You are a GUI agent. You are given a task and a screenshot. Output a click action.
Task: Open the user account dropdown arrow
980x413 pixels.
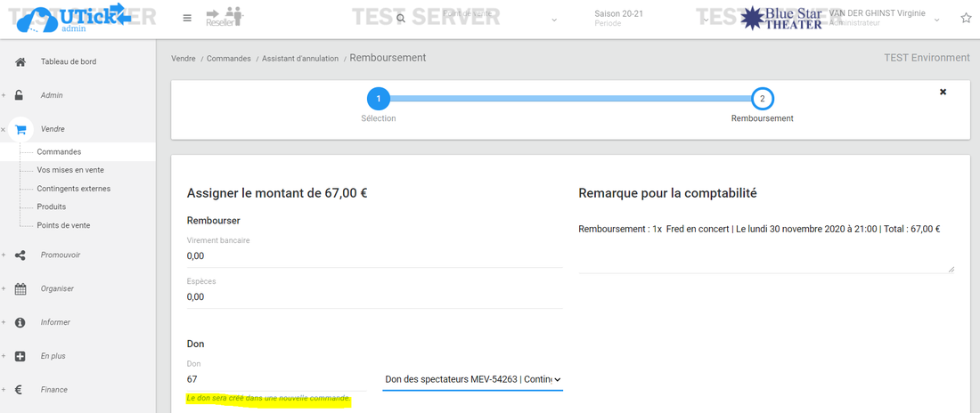click(936, 19)
